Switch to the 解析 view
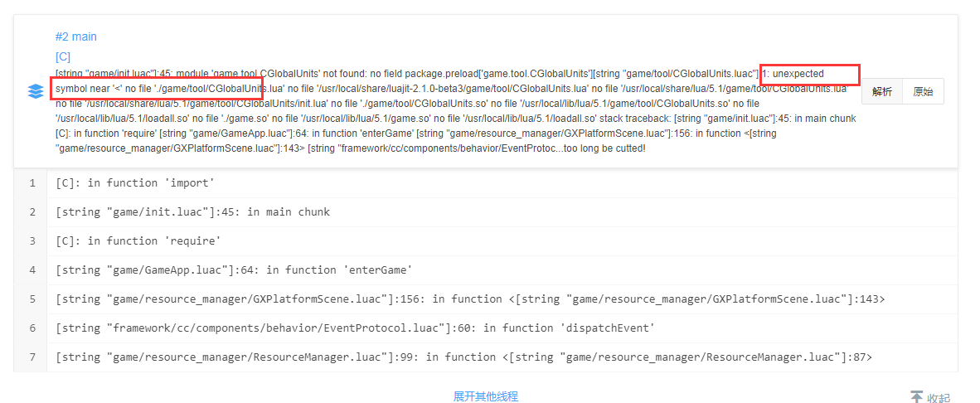This screenshot has height=403, width=980. (882, 91)
